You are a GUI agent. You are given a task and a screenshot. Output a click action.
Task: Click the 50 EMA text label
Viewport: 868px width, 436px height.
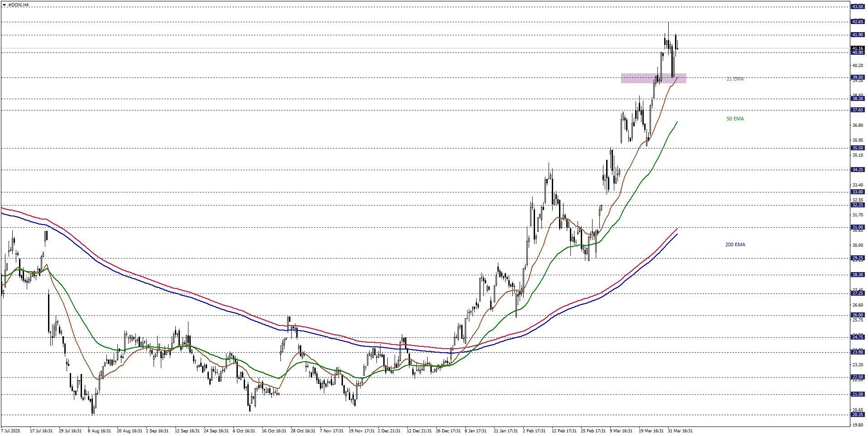pos(735,119)
